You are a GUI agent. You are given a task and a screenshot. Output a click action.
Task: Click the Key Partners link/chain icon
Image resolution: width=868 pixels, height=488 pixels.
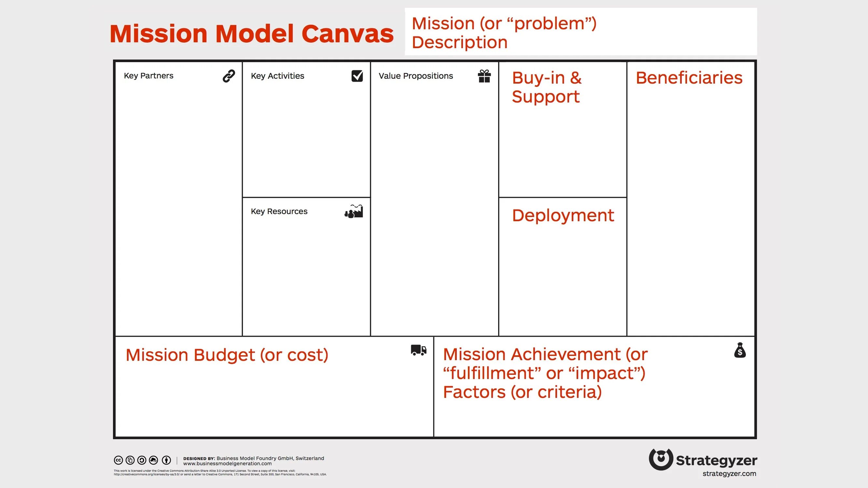230,76
